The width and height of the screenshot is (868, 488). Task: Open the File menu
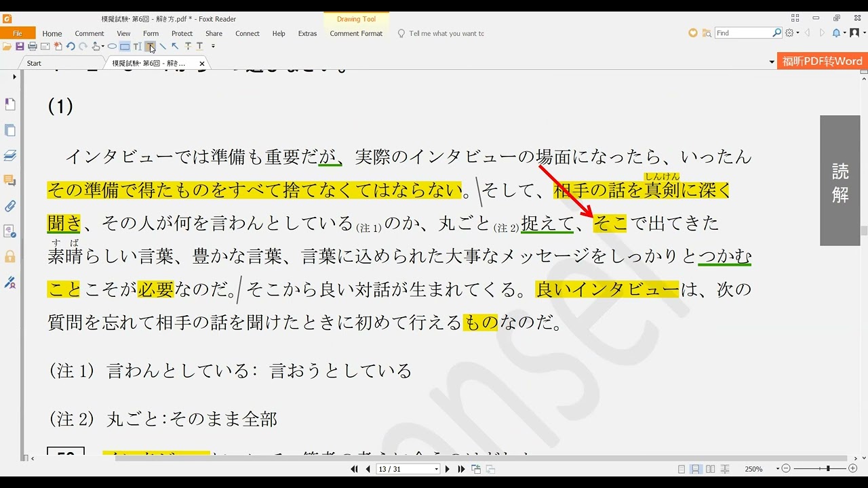[18, 33]
